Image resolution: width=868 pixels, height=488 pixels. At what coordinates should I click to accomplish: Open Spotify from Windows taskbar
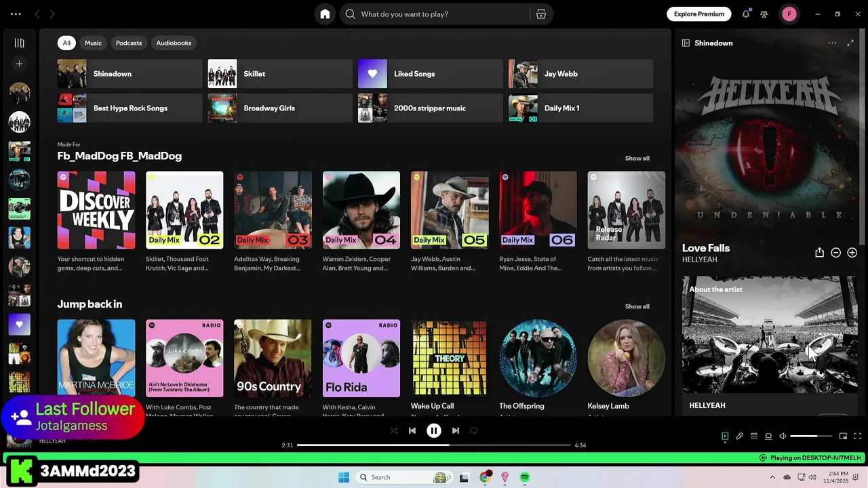click(x=524, y=477)
